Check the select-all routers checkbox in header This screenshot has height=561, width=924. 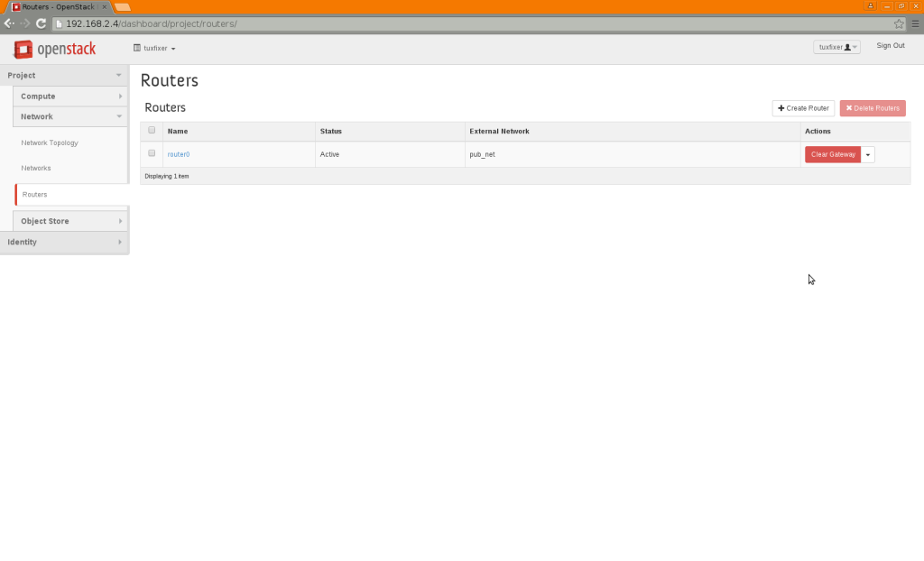click(152, 131)
